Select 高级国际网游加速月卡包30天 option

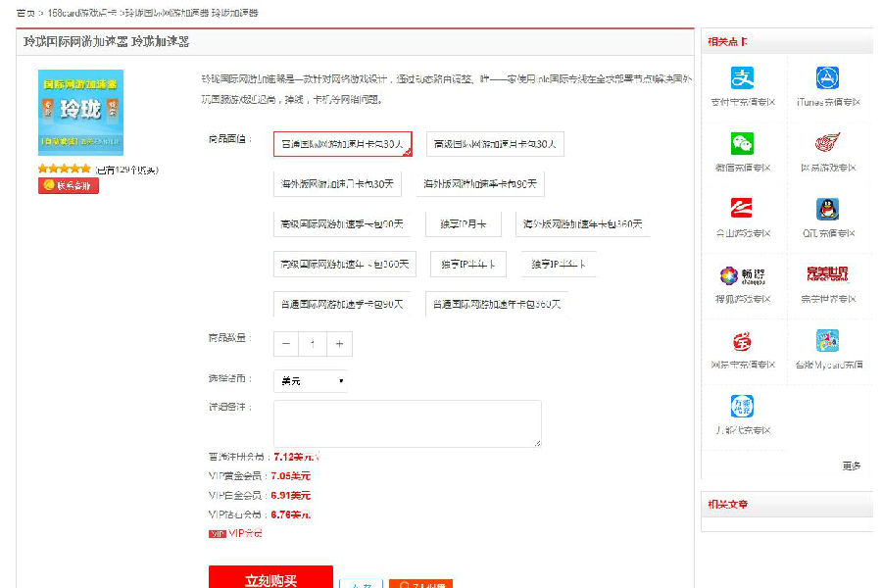495,144
